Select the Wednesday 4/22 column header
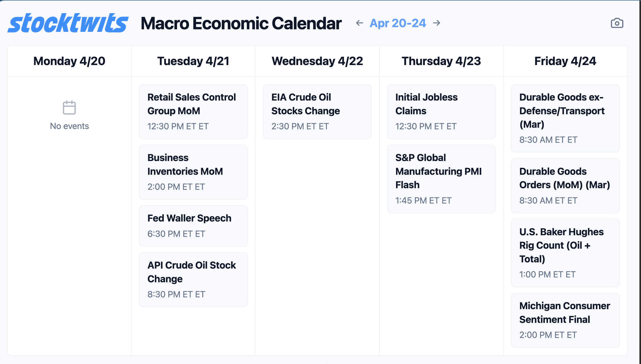This screenshot has width=641, height=364. tap(317, 61)
